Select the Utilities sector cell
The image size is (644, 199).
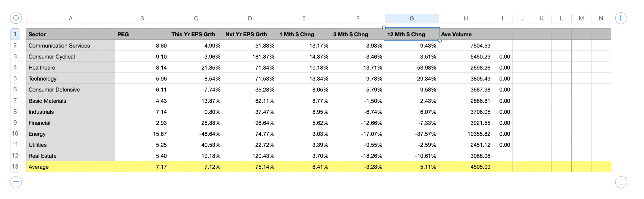click(x=71, y=145)
